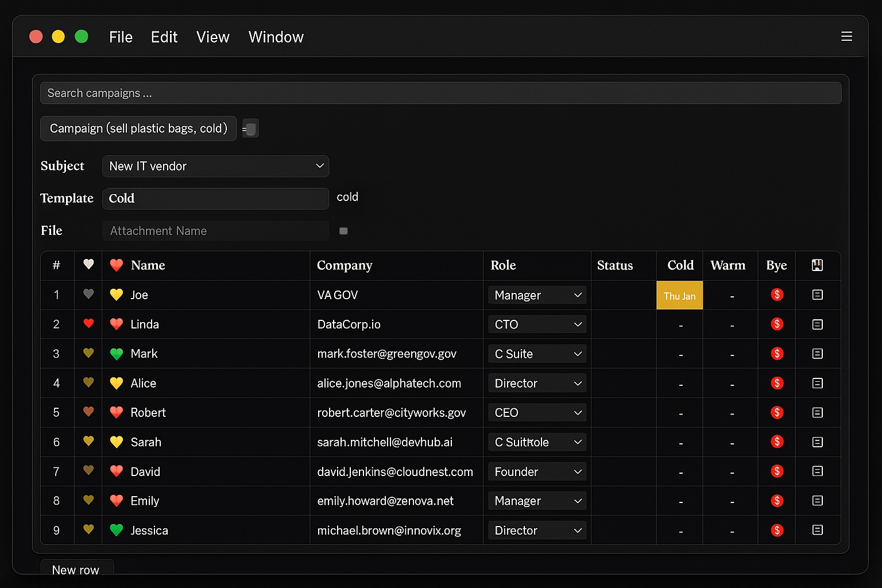Viewport: 882px width, 588px height.
Task: Click the dollar Bye icon for Jessica
Action: 777,530
